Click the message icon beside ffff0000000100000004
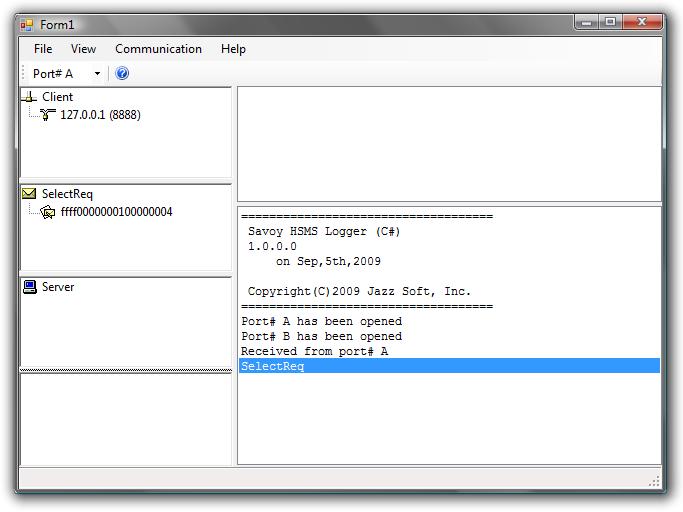Viewport: 683px width, 512px height. (48, 212)
